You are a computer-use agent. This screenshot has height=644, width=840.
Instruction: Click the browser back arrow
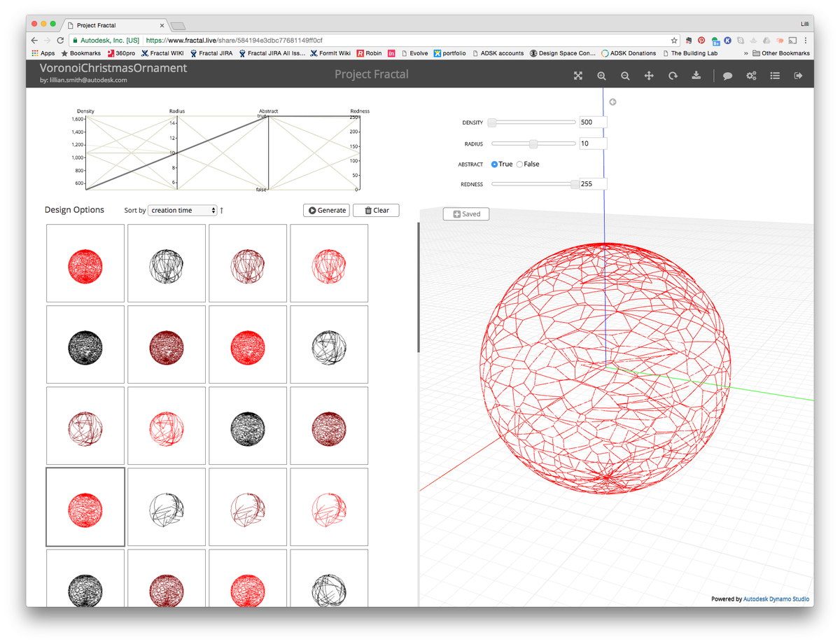35,41
